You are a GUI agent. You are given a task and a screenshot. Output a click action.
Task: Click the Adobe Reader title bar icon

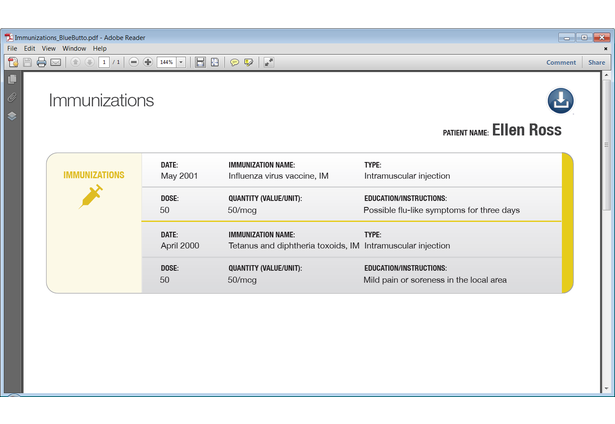tap(9, 38)
